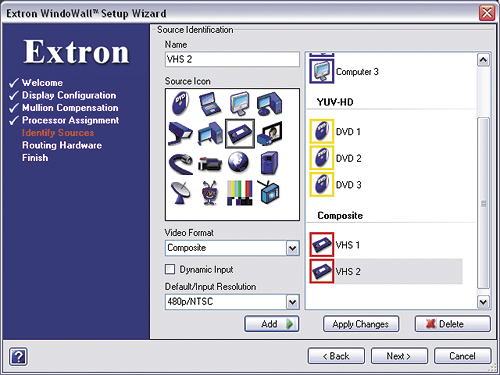Click the Apply Changes button
Image resolution: width=500 pixels, height=375 pixels.
coord(361,324)
